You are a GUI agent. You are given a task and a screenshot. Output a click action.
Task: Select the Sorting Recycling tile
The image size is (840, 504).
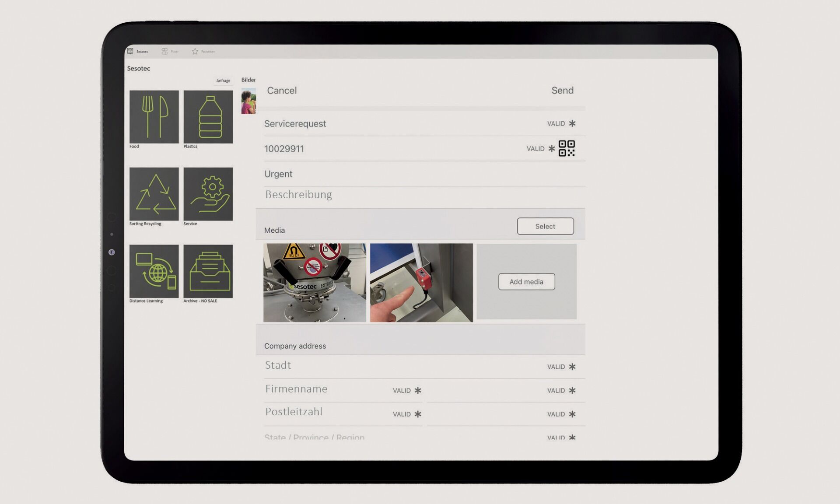coord(154,194)
